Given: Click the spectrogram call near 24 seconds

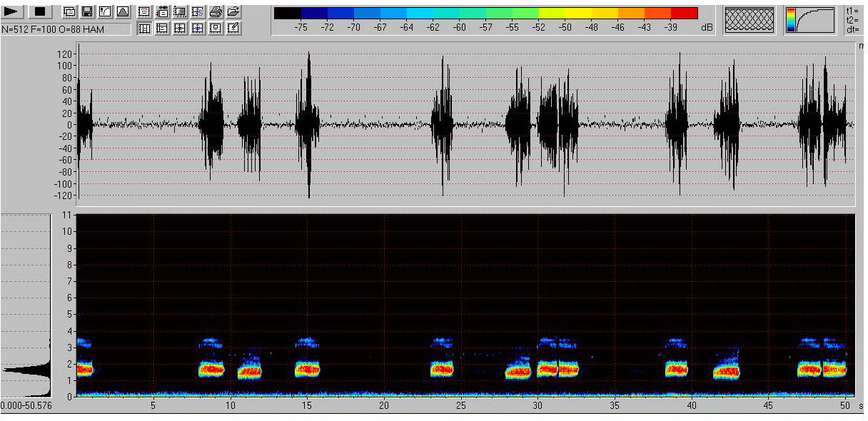Looking at the screenshot, I should (441, 370).
